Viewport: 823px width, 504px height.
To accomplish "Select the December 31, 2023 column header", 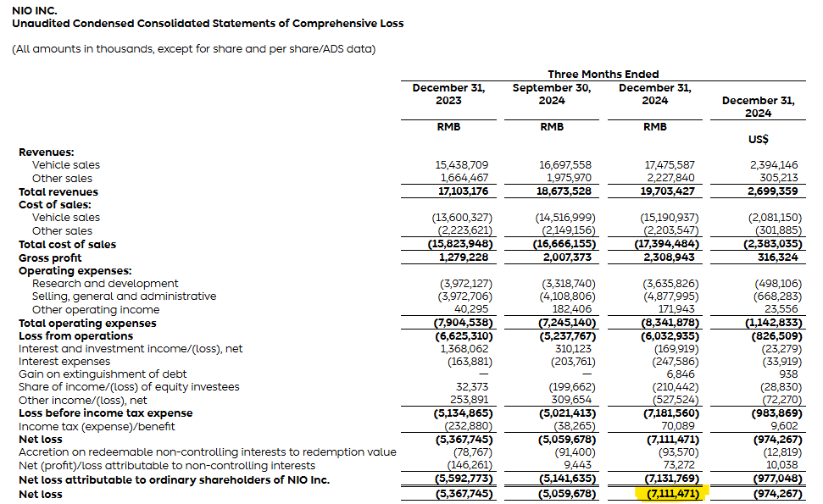I will 448,93.
